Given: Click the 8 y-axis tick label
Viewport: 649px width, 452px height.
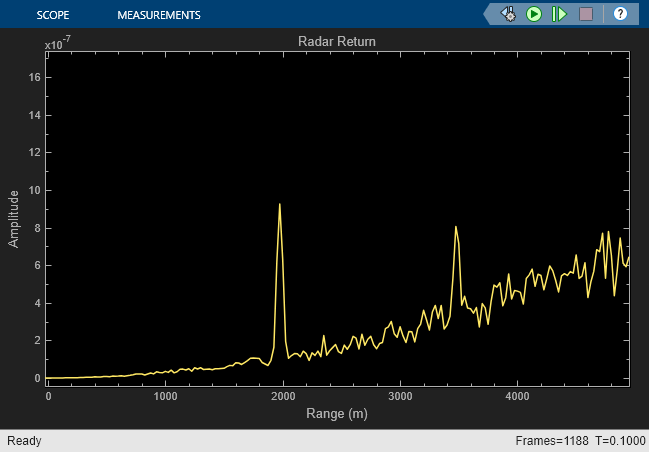Looking at the screenshot, I should click(38, 228).
